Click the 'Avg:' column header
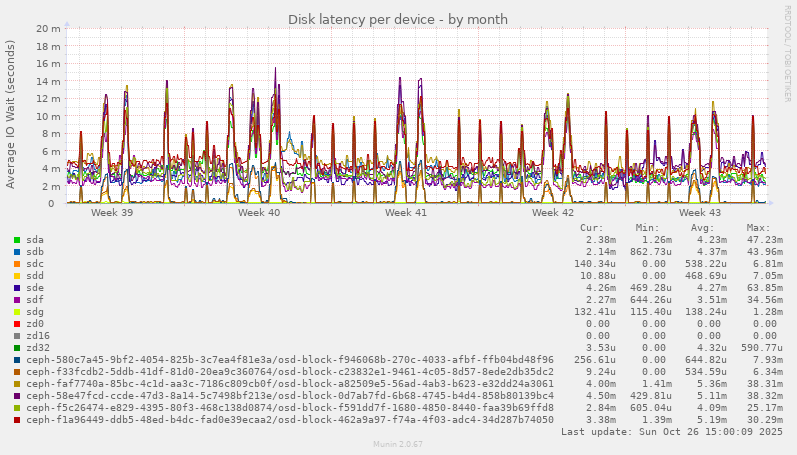 pos(703,228)
